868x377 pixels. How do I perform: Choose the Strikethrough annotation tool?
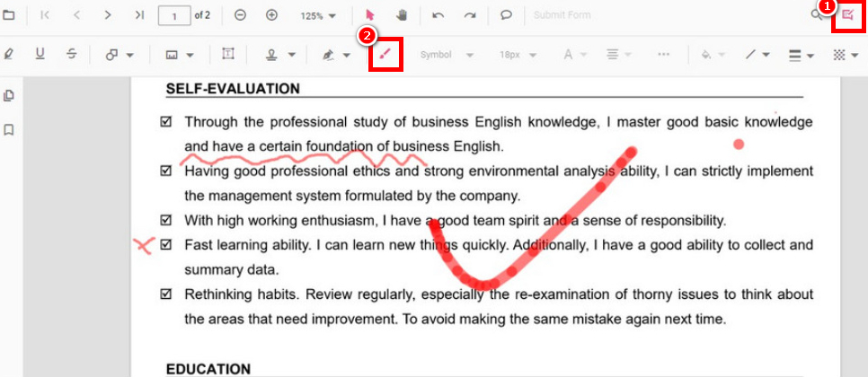click(x=71, y=55)
